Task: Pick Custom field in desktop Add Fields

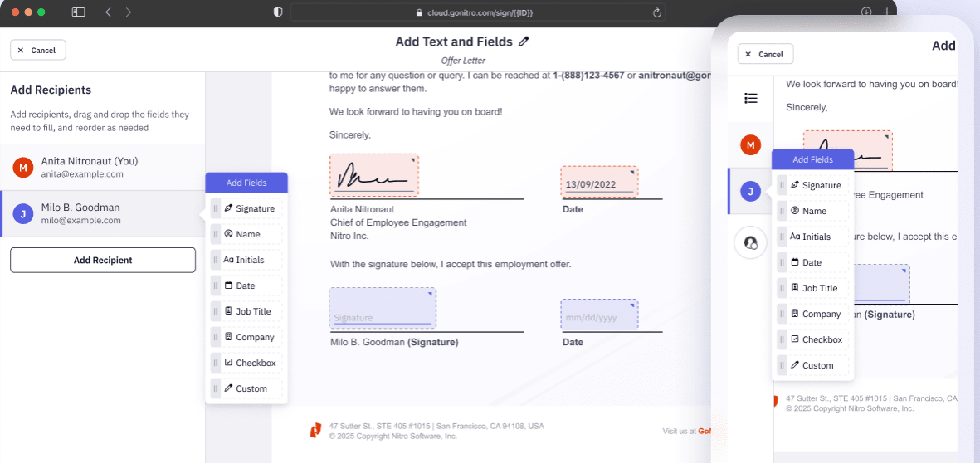Action: coord(247,388)
